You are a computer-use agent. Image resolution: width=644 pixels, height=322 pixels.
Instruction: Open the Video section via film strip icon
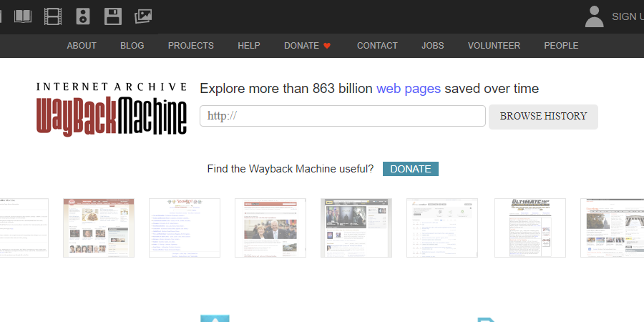(x=53, y=16)
